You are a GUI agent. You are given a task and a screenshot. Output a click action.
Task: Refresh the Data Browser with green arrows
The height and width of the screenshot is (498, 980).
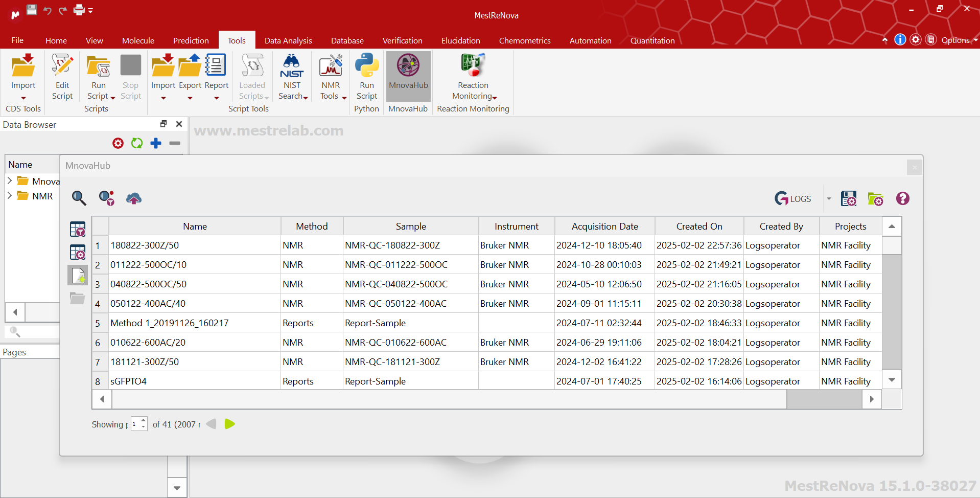(137, 143)
